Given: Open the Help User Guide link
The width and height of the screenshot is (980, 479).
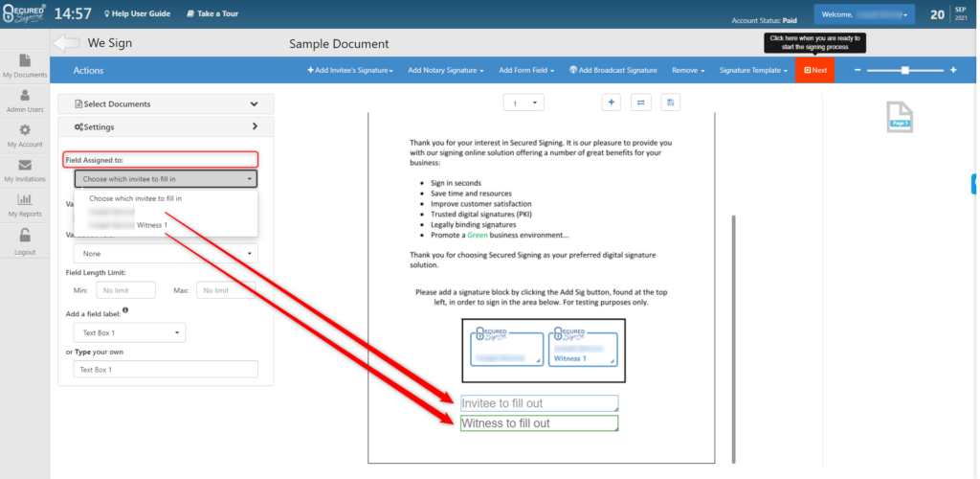Looking at the screenshot, I should pyautogui.click(x=137, y=13).
